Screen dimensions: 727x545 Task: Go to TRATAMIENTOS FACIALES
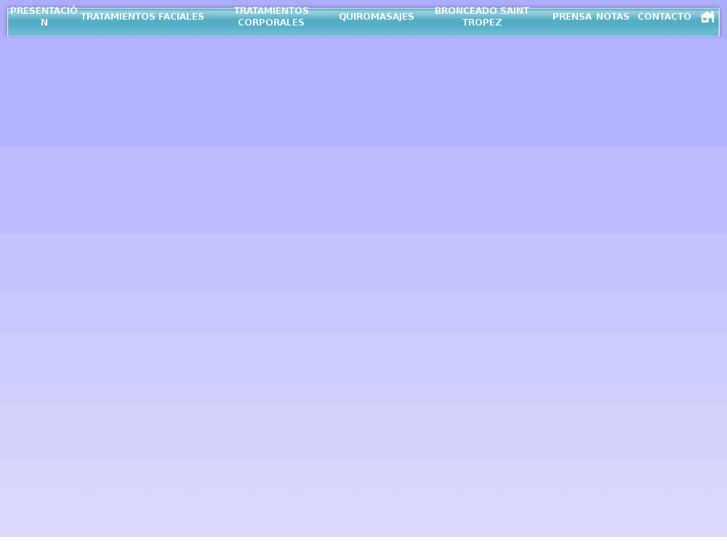[142, 17]
